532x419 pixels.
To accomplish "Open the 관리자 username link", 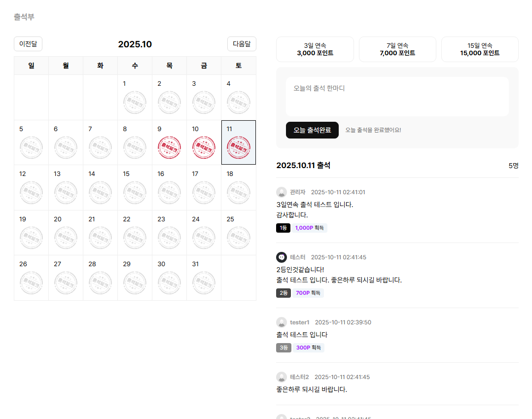I will pyautogui.click(x=298, y=192).
